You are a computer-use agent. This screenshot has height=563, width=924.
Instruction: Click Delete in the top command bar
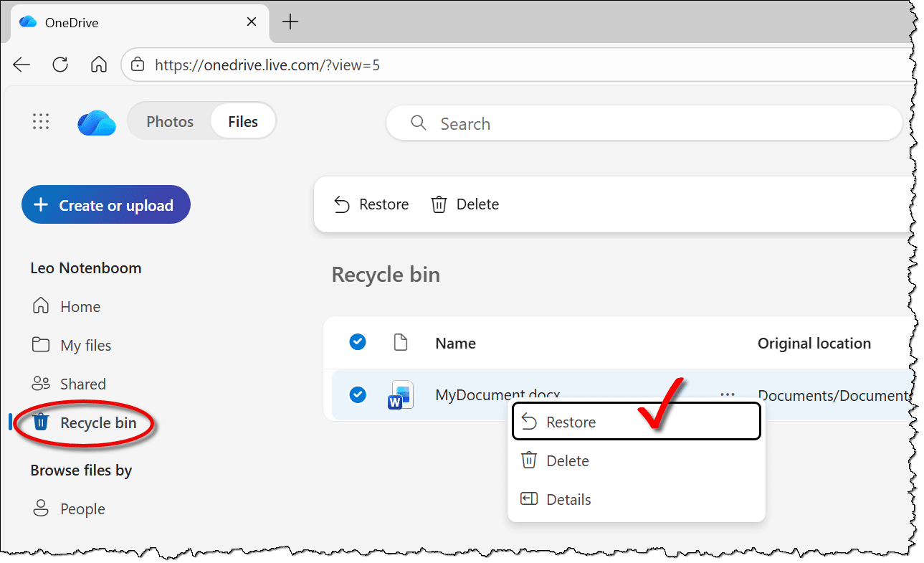[x=465, y=204]
